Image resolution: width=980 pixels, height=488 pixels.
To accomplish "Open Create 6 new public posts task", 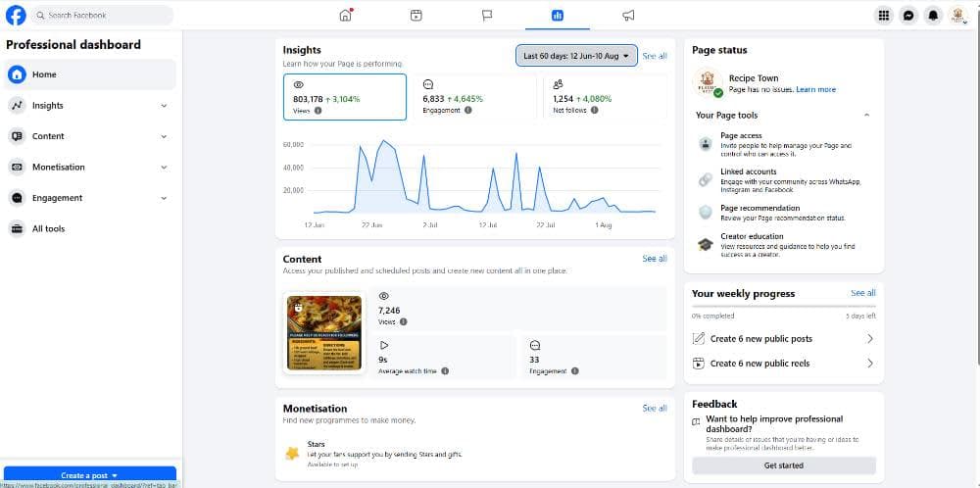I will tap(784, 339).
